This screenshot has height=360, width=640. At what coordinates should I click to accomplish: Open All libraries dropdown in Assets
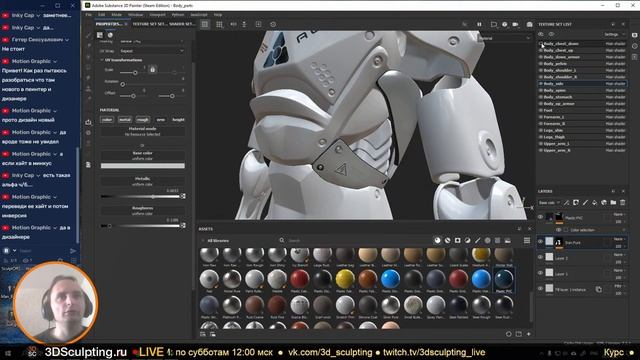point(216,241)
